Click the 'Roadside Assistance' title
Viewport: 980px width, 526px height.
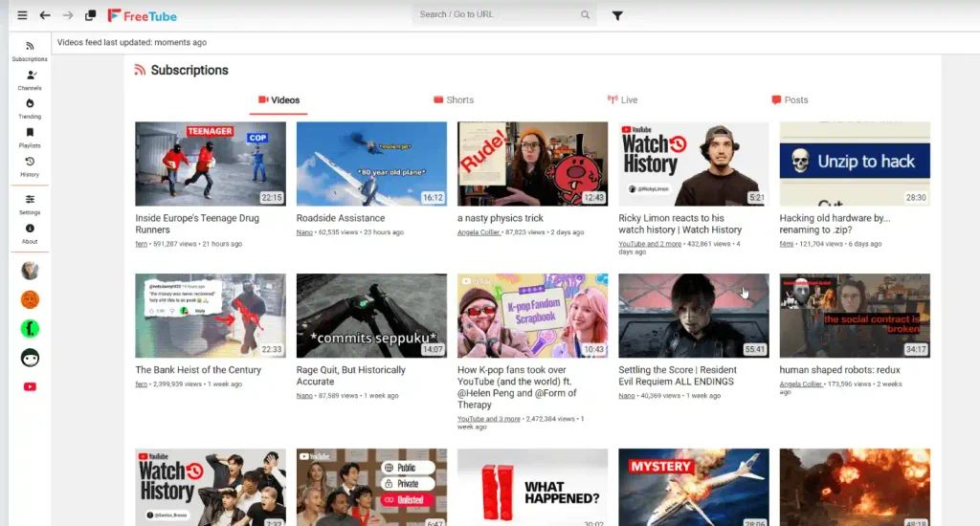click(341, 218)
